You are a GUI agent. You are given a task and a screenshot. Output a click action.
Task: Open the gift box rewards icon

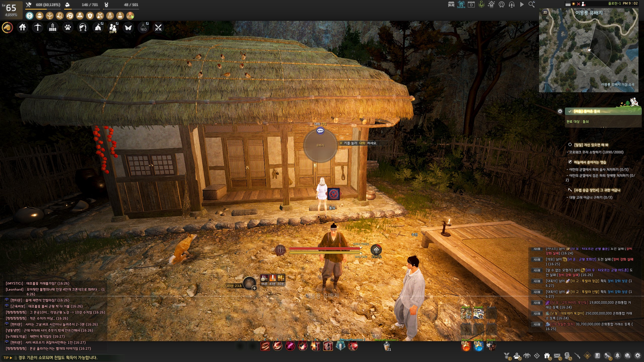pyautogui.click(x=547, y=356)
